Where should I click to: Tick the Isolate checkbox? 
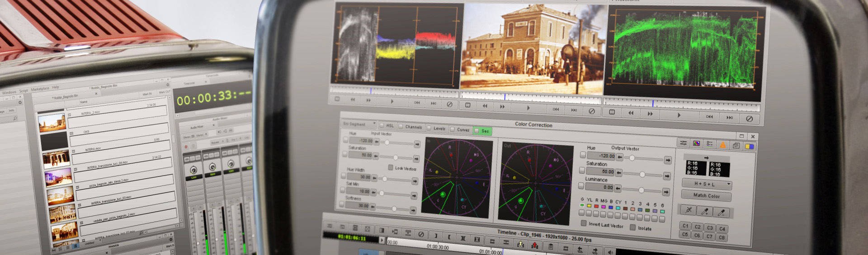(633, 227)
